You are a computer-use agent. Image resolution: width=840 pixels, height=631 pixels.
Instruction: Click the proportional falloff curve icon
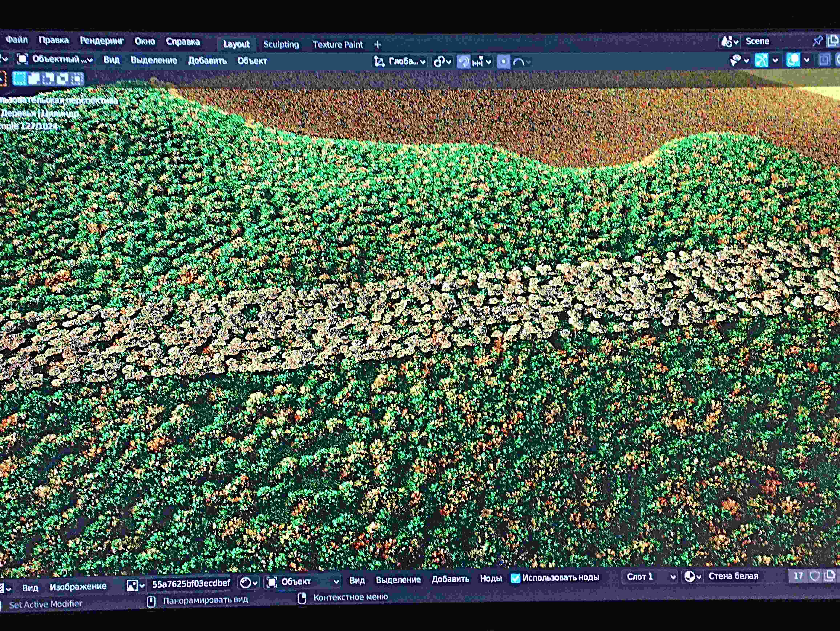[519, 62]
